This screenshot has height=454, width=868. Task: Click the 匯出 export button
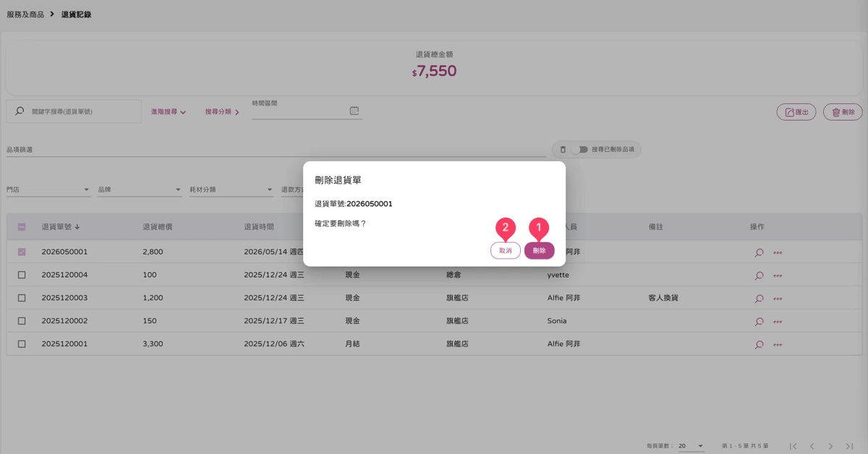click(796, 112)
